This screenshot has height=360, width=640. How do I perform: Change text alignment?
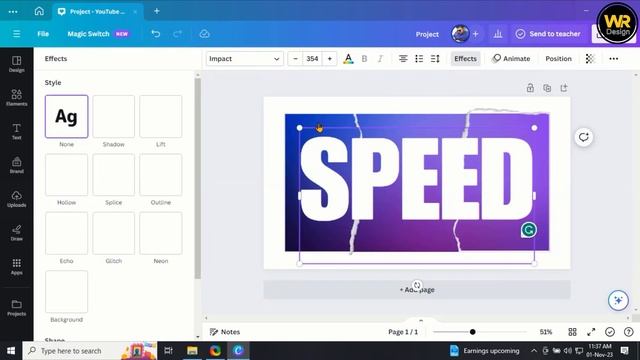pyautogui.click(x=403, y=59)
